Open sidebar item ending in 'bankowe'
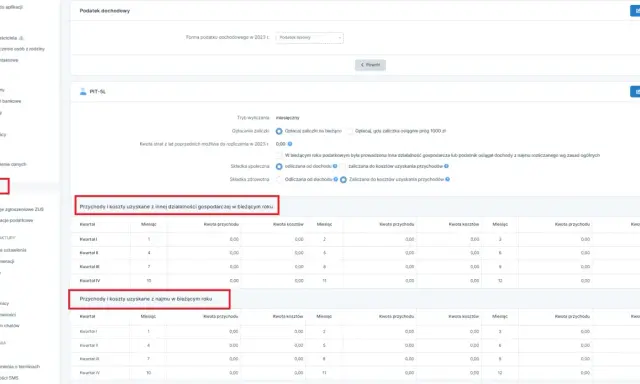640x384 pixels. pyautogui.click(x=11, y=101)
